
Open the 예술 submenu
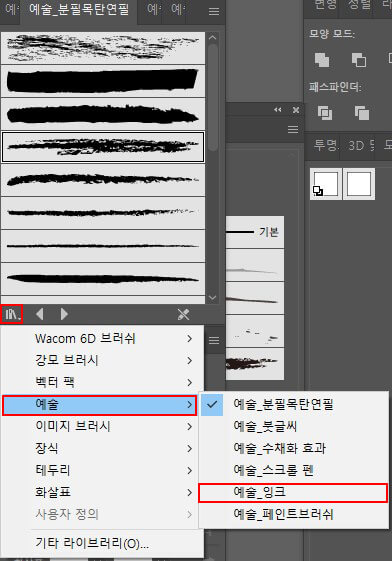pyautogui.click(x=99, y=405)
